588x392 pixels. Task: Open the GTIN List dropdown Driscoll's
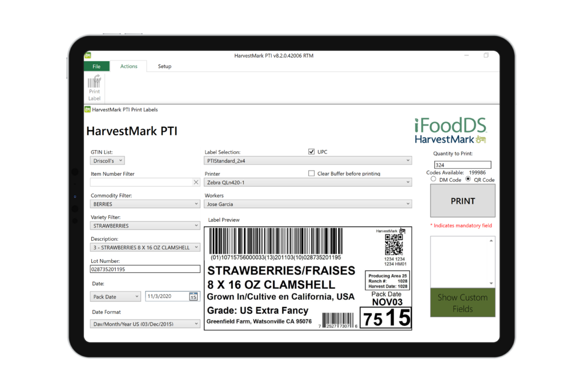click(x=107, y=161)
